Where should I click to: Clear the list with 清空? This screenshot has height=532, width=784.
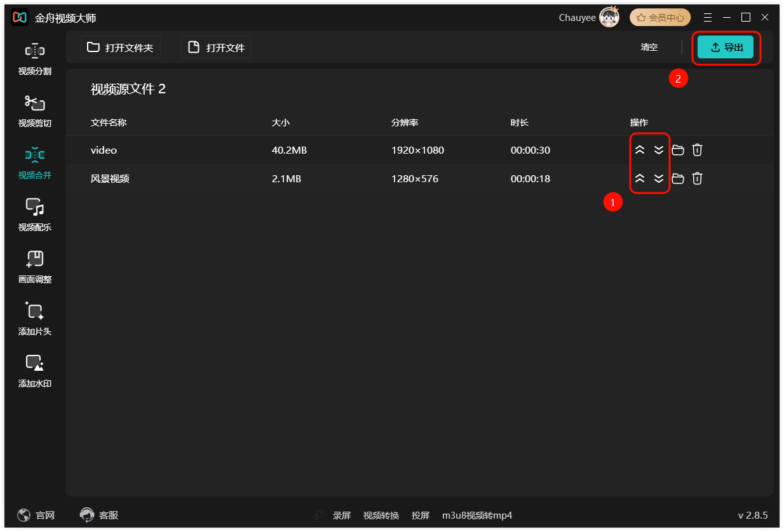click(x=649, y=48)
